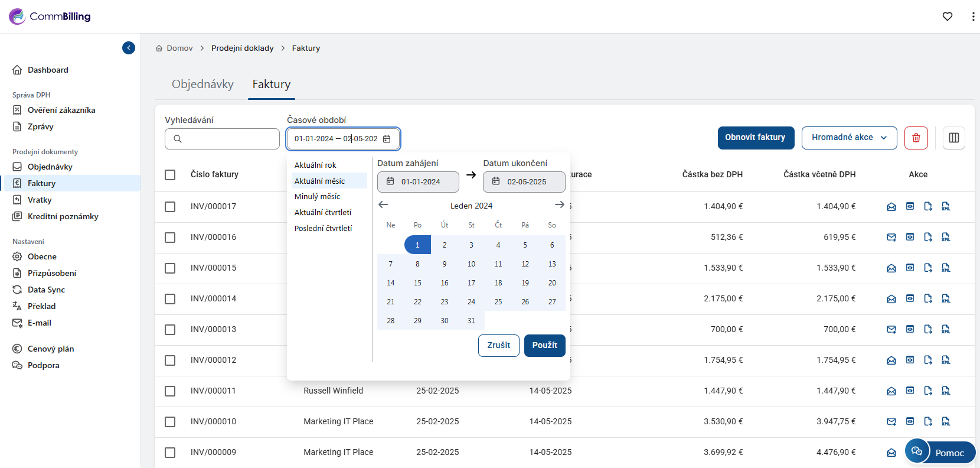Expand the Hromadné akce dropdown
Screen dimensions: 980x468
point(848,138)
